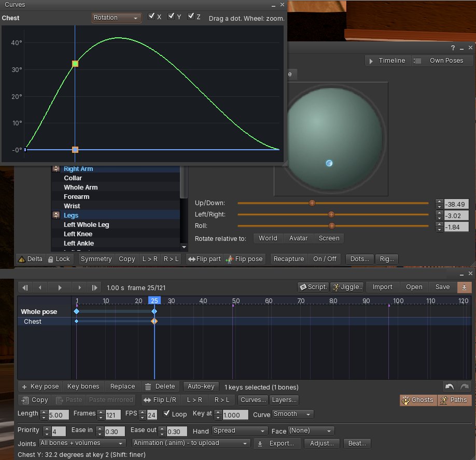The height and width of the screenshot is (460, 476).
Task: Delete the selected key
Action: coord(160,386)
